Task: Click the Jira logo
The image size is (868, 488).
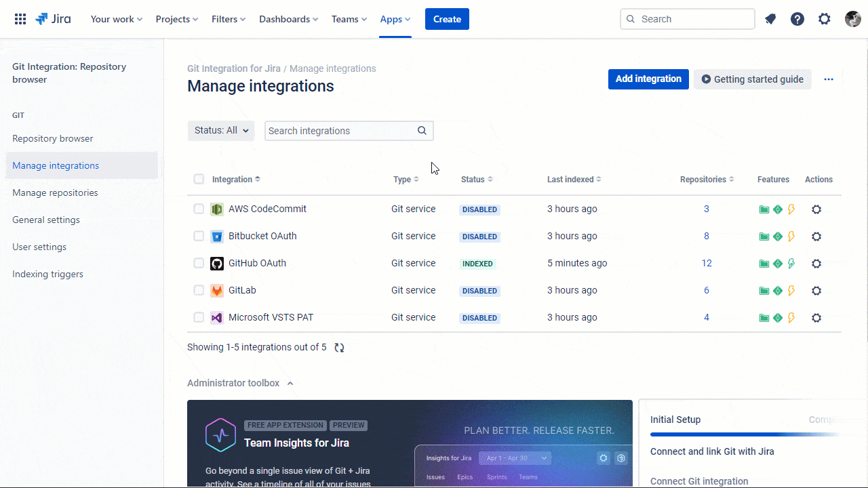Action: tap(53, 19)
